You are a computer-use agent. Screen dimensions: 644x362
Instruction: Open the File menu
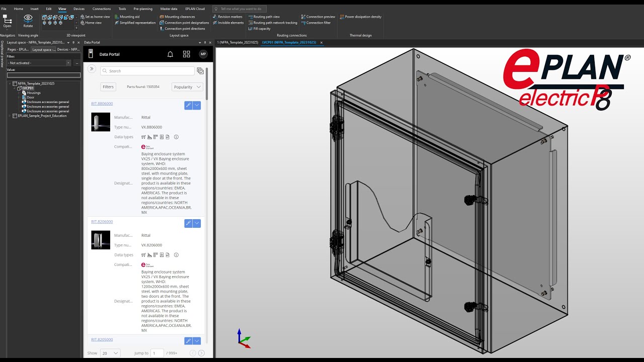tap(4, 9)
